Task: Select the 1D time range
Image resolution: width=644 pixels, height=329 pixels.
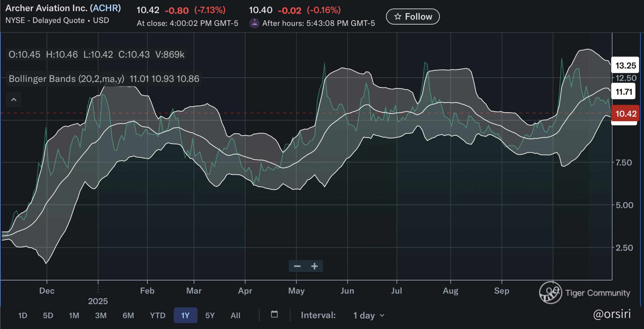Action: click(x=23, y=315)
